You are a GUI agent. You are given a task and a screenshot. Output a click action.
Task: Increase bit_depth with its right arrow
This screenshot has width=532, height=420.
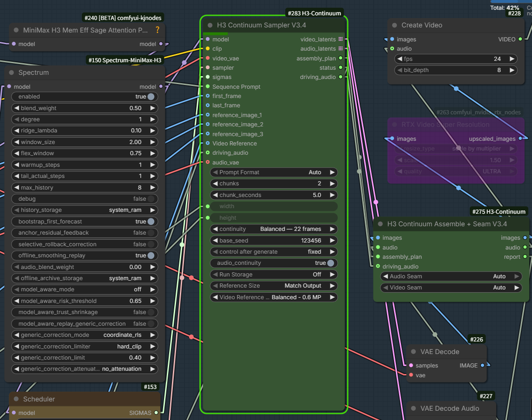[x=512, y=70]
